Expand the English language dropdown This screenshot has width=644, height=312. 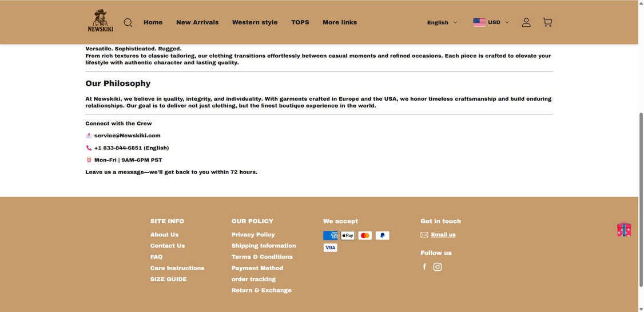point(442,22)
